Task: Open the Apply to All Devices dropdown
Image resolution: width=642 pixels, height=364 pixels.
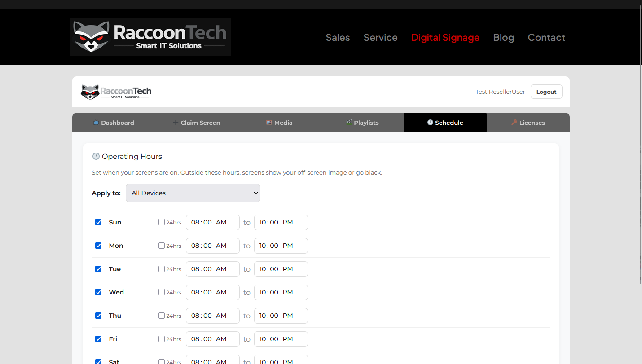Action: [x=193, y=193]
